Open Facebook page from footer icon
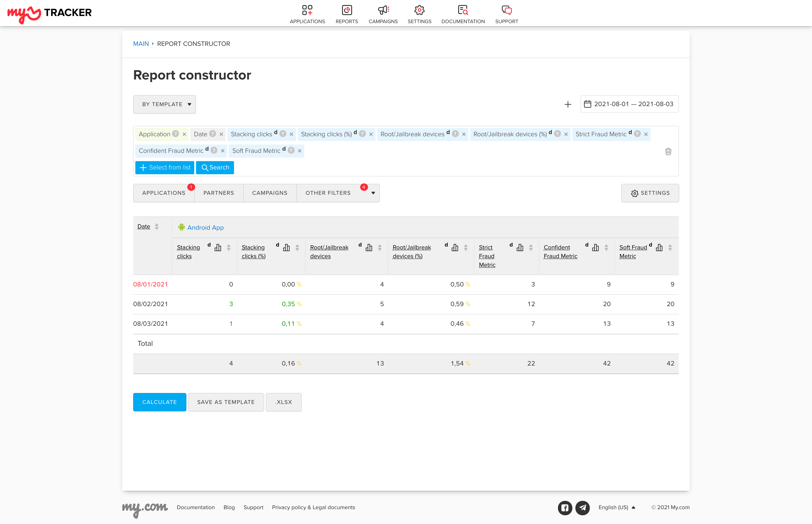The height and width of the screenshot is (524, 812). [x=565, y=508]
